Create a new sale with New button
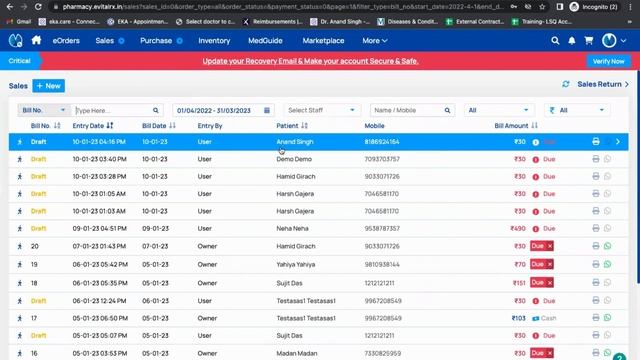640x360 pixels. tap(49, 86)
